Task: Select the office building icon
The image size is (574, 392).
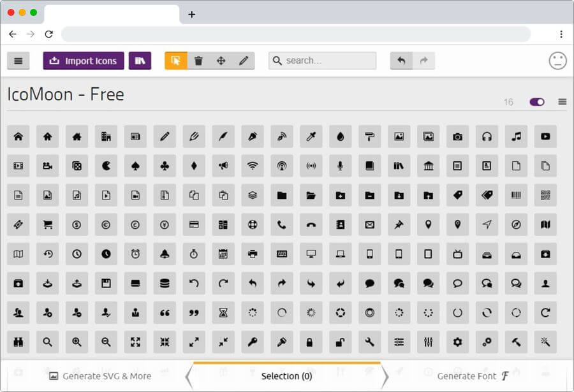Action: pos(106,136)
